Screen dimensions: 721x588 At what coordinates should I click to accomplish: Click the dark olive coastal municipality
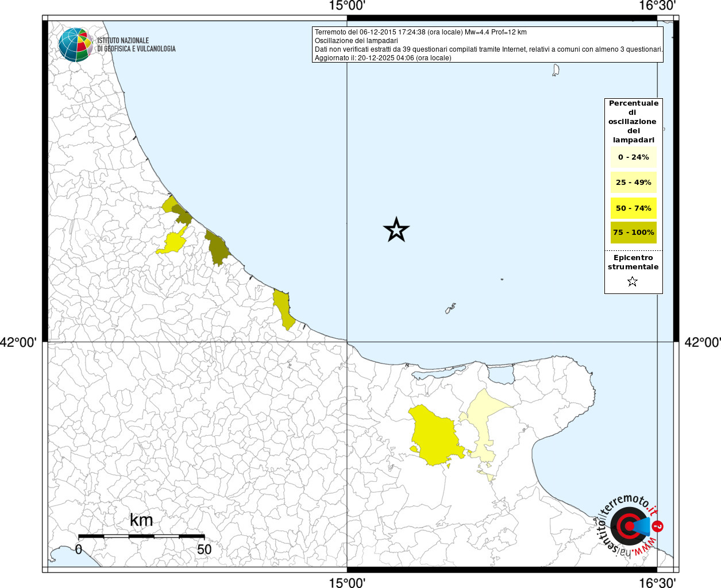click(218, 248)
